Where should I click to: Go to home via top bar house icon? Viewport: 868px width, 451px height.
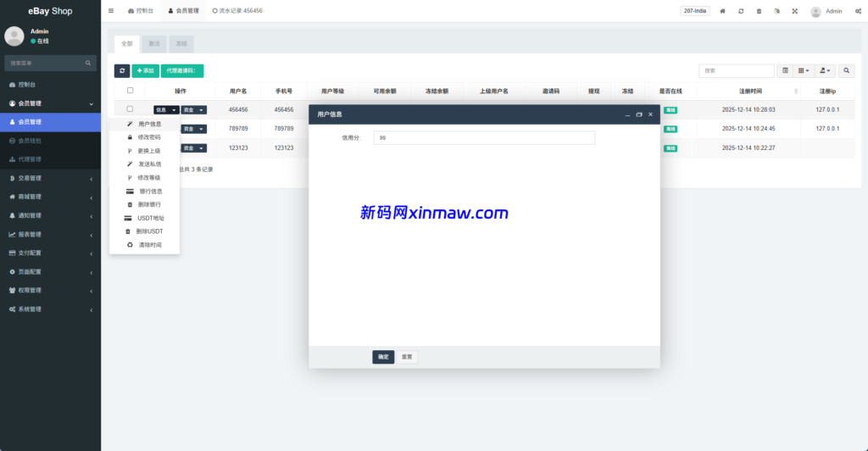(x=722, y=11)
